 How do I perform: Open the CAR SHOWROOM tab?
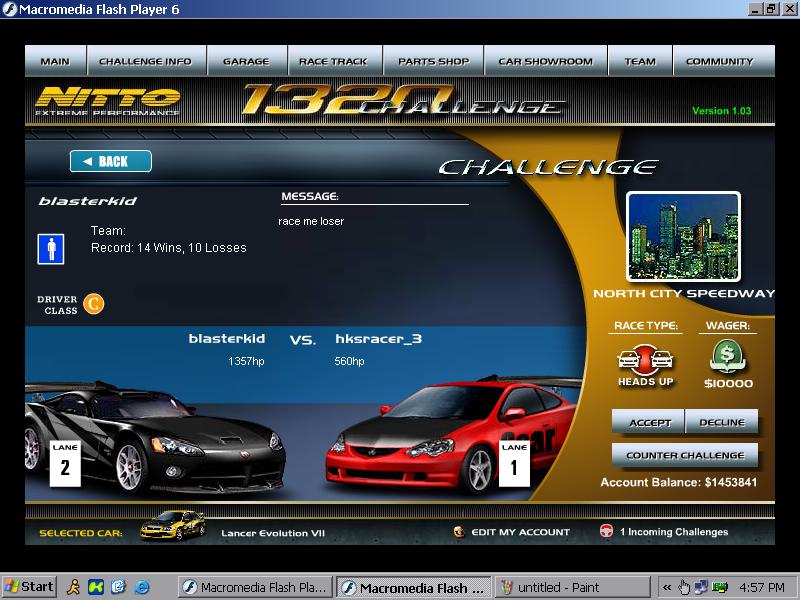point(545,61)
